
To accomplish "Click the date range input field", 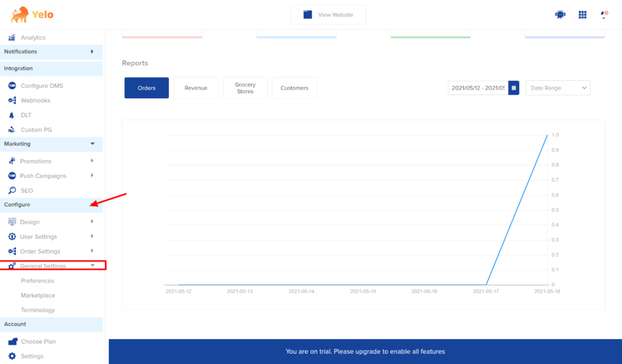I will (478, 88).
